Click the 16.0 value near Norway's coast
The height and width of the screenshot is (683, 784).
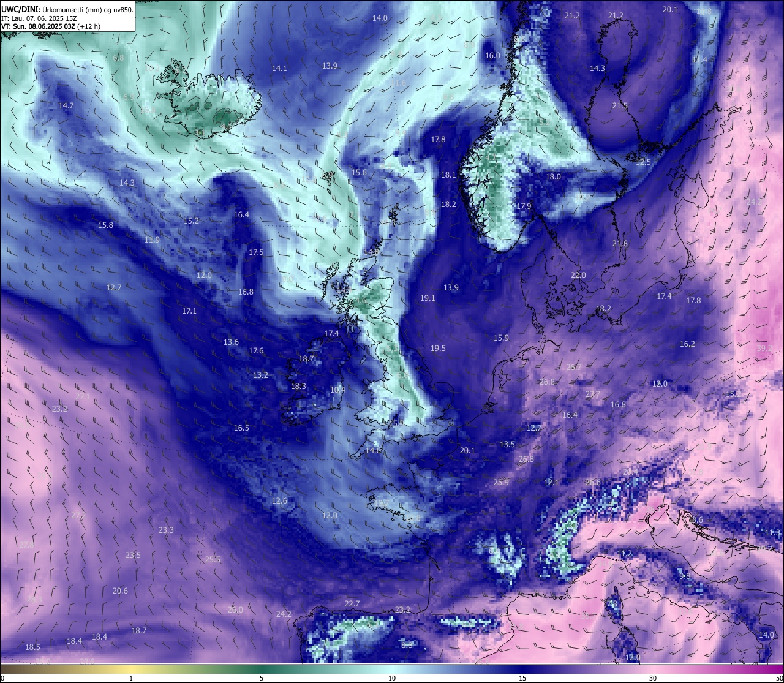492,56
